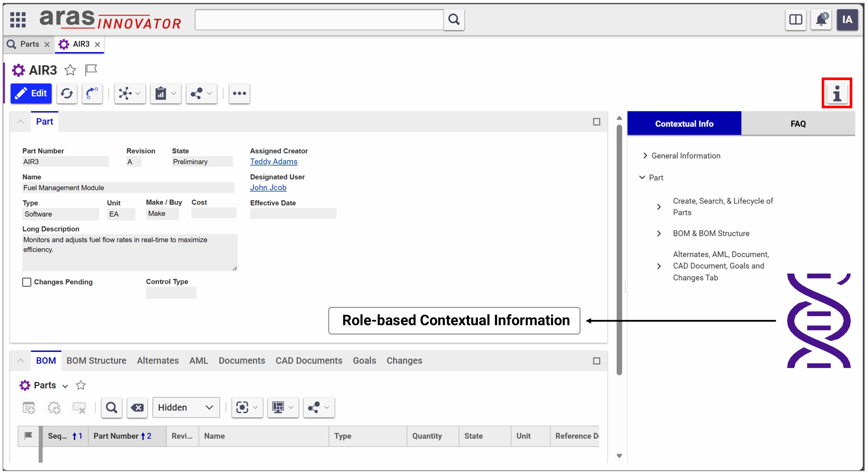Screen dimensions: 868x473
Task: Select the Changes tab
Action: pos(404,361)
